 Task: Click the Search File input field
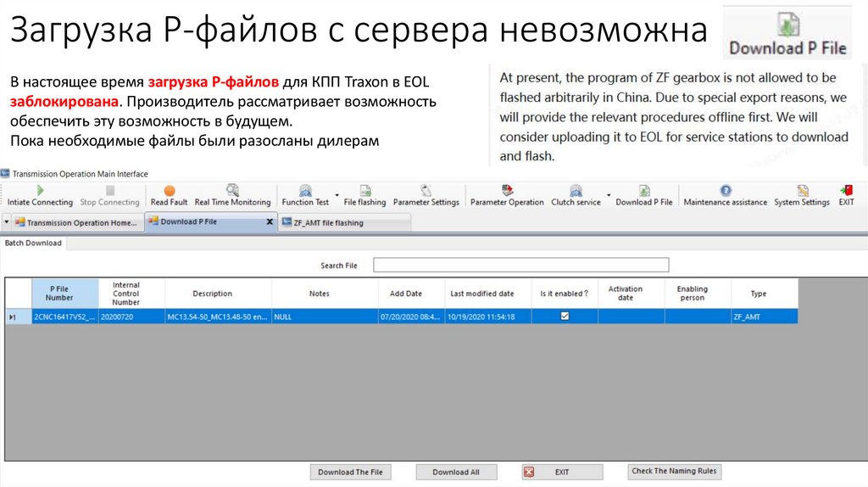click(521, 265)
